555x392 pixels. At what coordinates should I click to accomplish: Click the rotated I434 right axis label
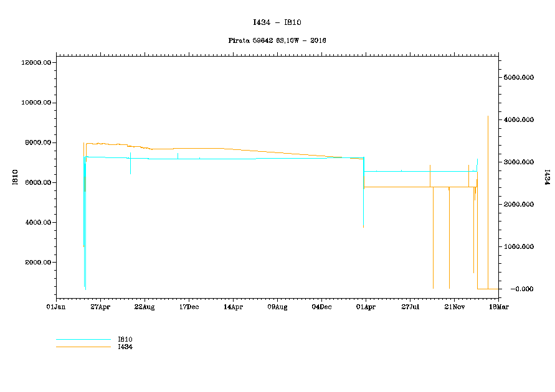pyautogui.click(x=547, y=177)
